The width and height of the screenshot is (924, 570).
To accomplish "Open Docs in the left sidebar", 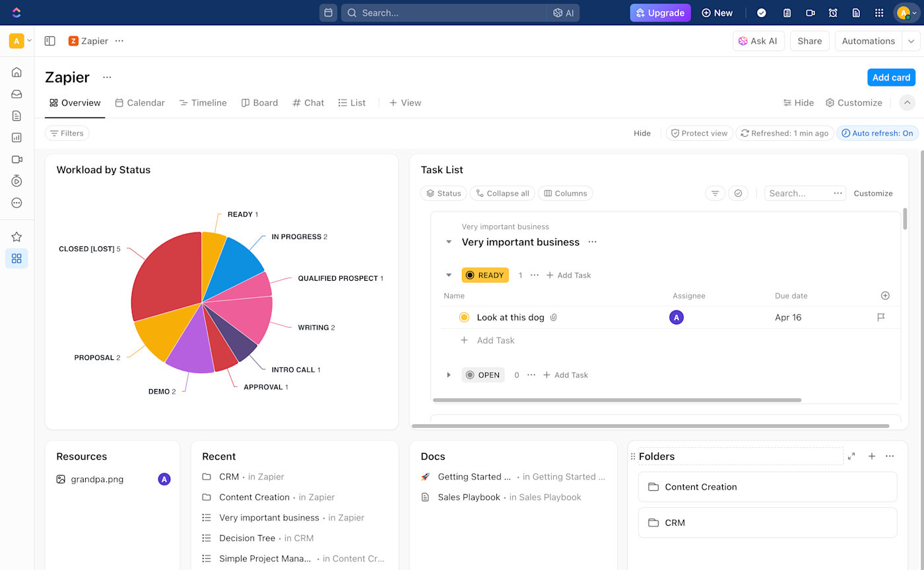I will click(16, 116).
